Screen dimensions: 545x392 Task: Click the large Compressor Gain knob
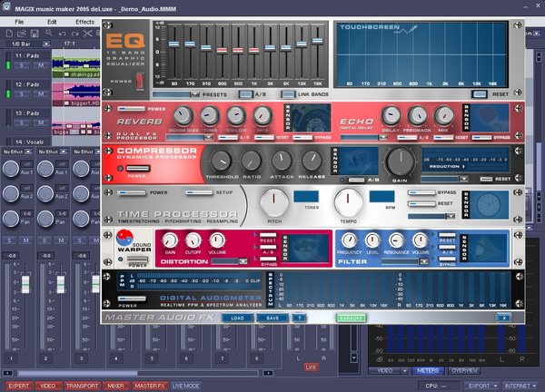click(400, 162)
